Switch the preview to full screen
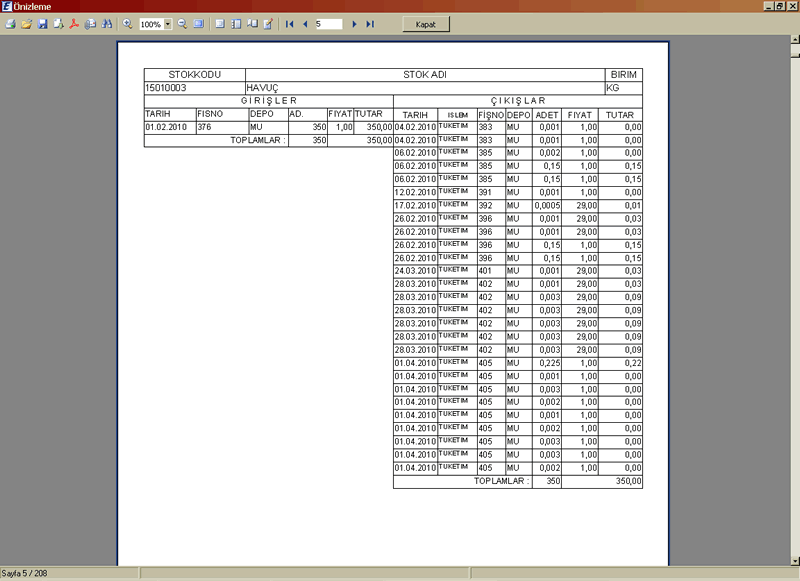800x581 pixels. tap(199, 23)
